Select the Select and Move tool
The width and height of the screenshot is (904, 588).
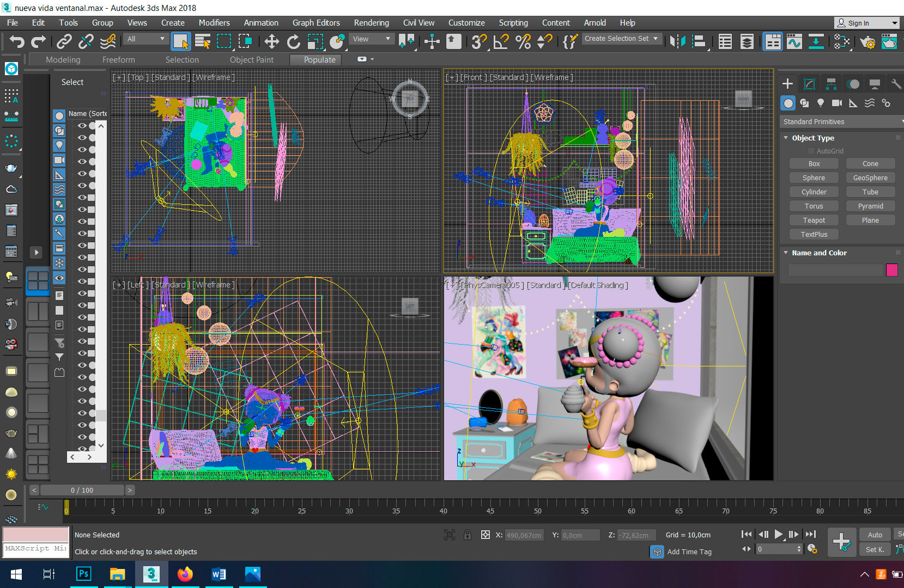click(x=271, y=41)
